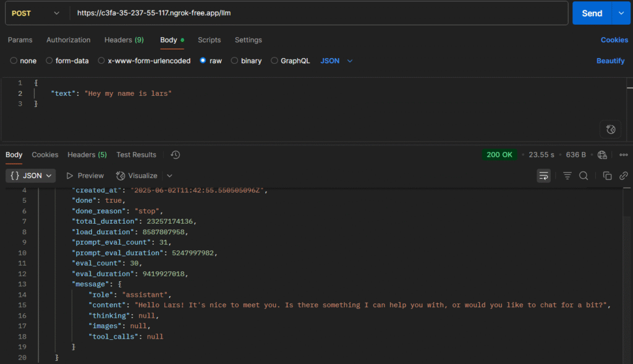Image resolution: width=633 pixels, height=364 pixels.
Task: Select the form-data body type
Action: 49,61
